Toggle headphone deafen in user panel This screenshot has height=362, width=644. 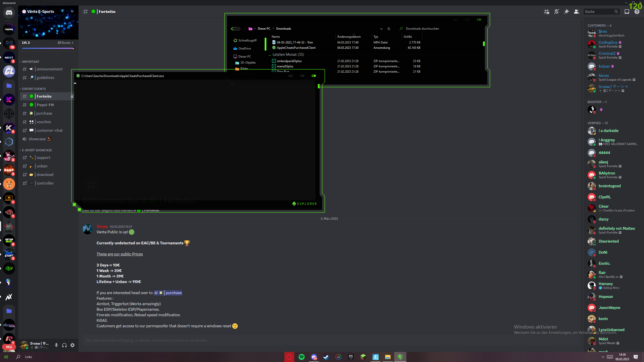pos(64,345)
